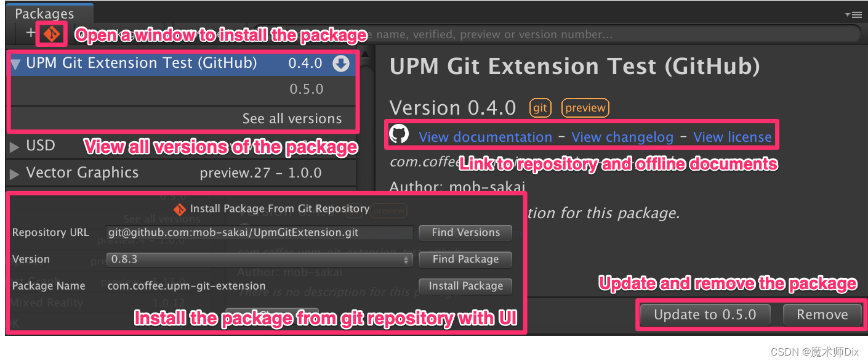Add a package with the plus icon
The width and height of the screenshot is (868, 363).
pos(30,33)
